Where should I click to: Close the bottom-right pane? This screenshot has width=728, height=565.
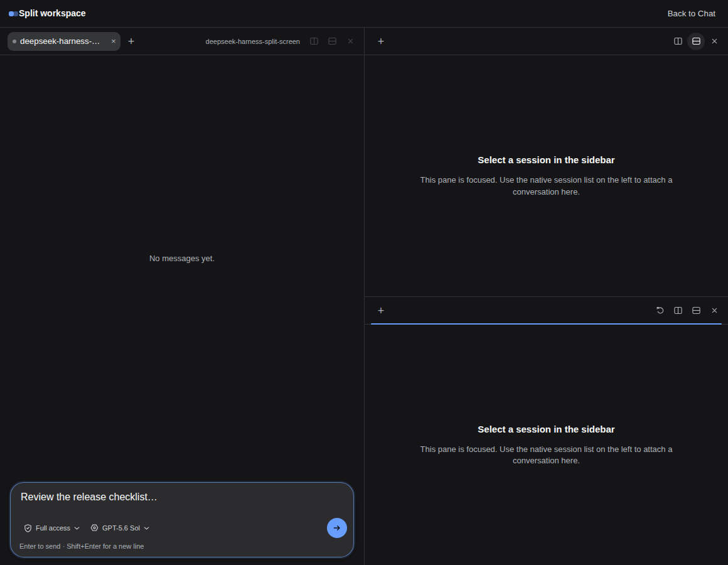tap(715, 311)
